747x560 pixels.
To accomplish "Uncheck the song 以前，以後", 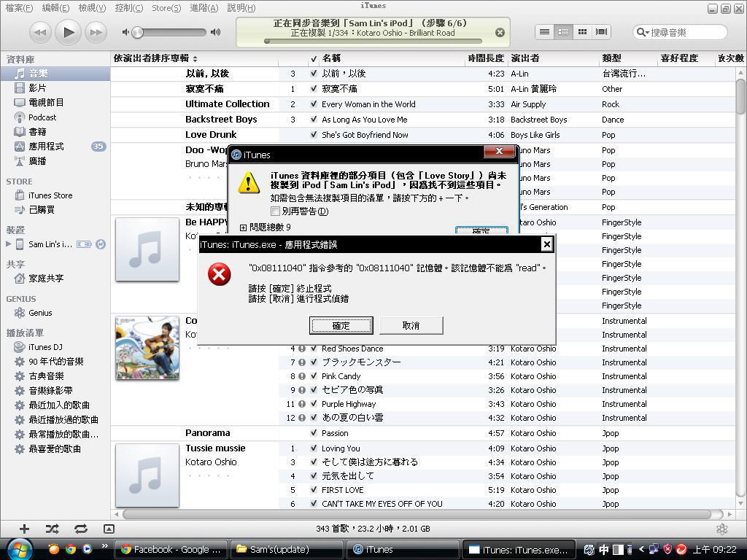I will [314, 74].
